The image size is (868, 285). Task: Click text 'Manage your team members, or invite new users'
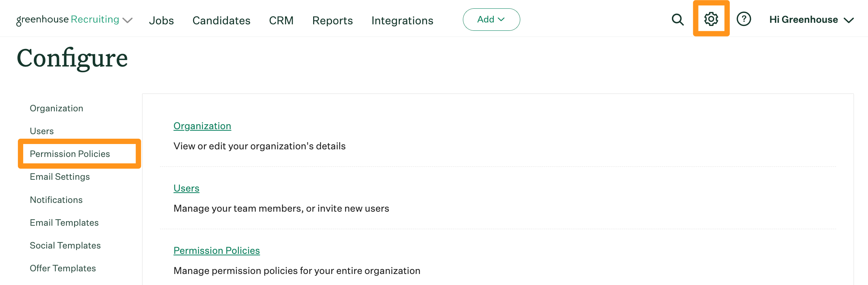281,209
